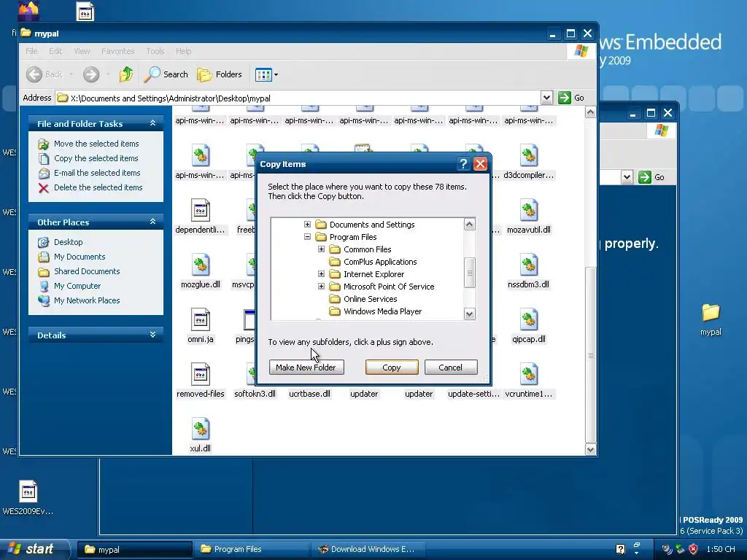Expand the Common Files tree node
Viewport: 747px width, 560px height.
coord(321,249)
